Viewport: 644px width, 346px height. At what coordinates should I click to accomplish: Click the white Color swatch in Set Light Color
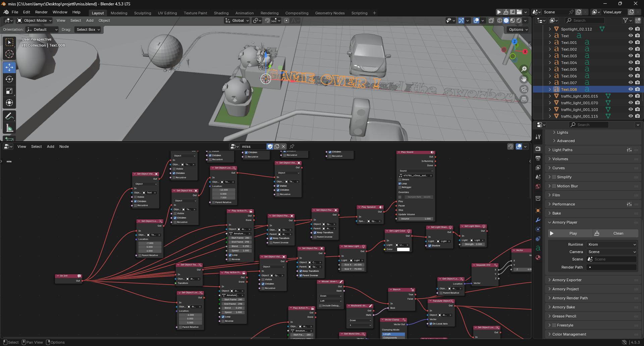pyautogui.click(x=403, y=249)
